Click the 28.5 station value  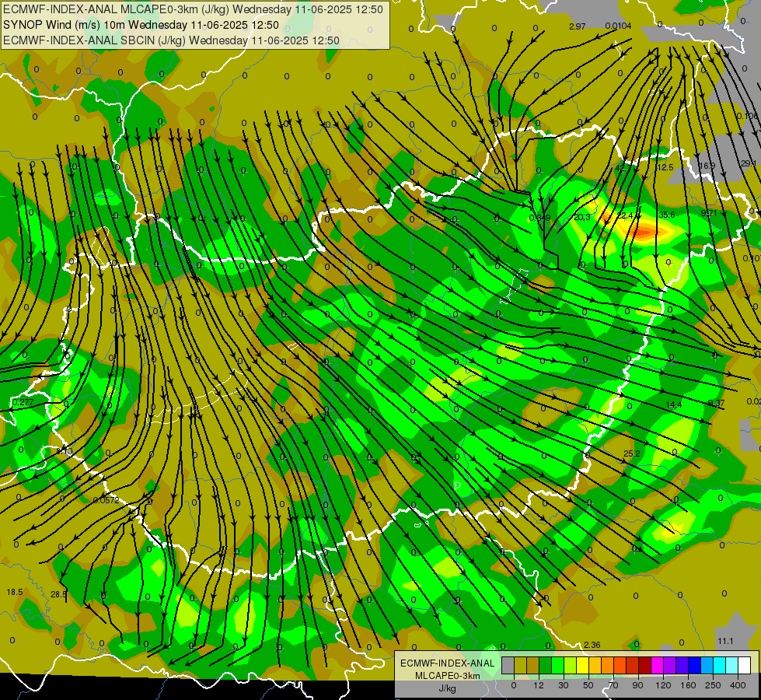click(59, 594)
